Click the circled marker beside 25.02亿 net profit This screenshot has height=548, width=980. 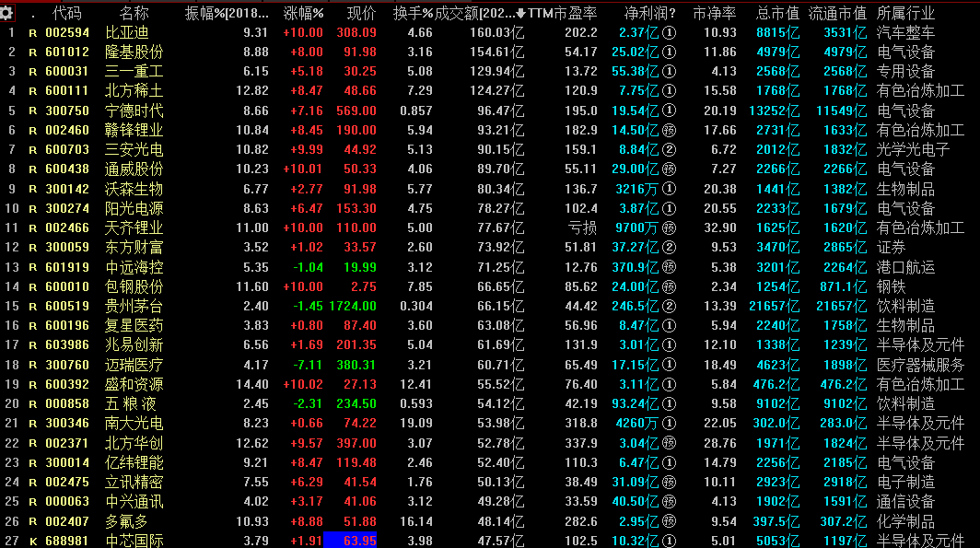(669, 52)
